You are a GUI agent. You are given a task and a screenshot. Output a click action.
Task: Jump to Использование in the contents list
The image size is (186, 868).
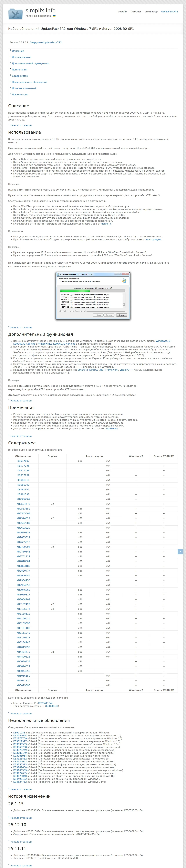click(x=21, y=57)
